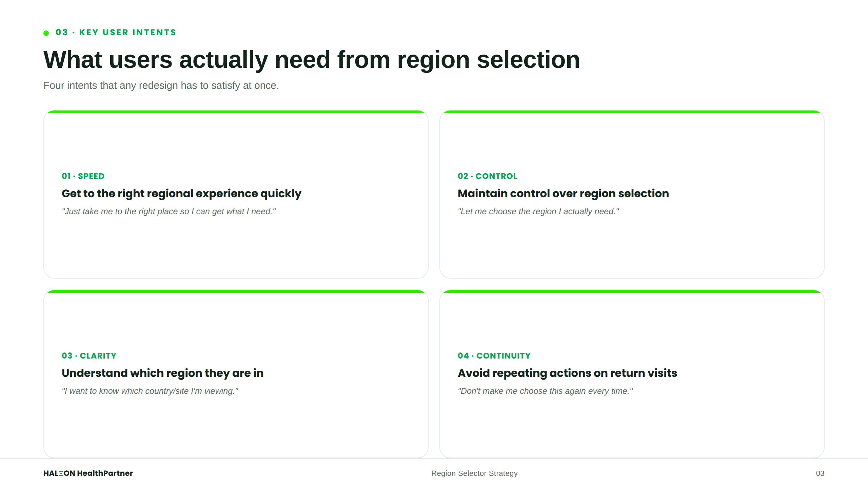Click quote 'Just take me to the right place'

[x=169, y=211]
